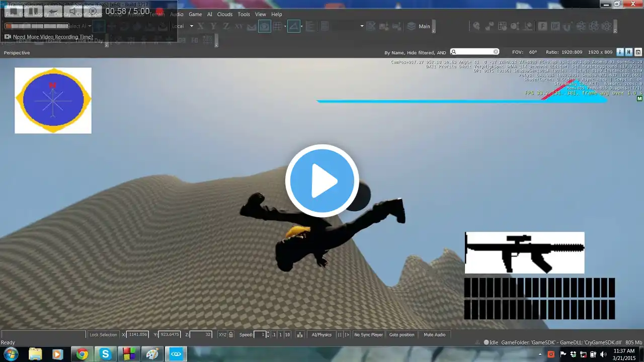Open the empty combo box dropdown arrow

(x=362, y=26)
